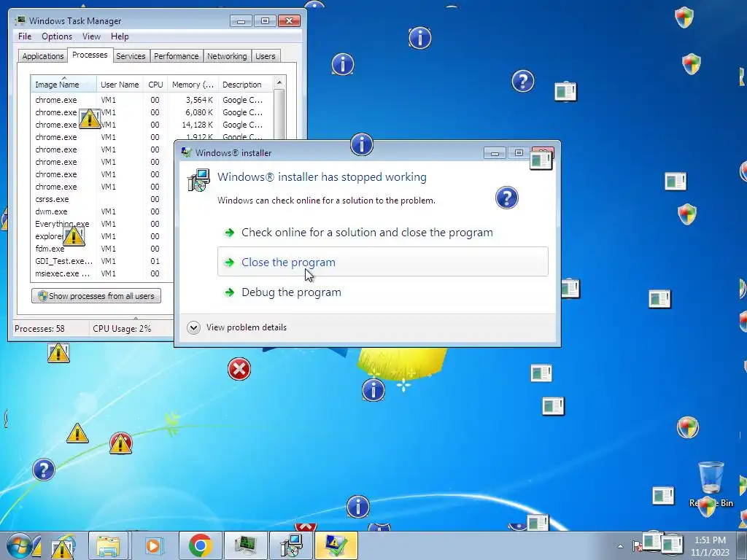Screen dimensions: 747x560
Task: Sort processes by Description column
Action: [245, 85]
